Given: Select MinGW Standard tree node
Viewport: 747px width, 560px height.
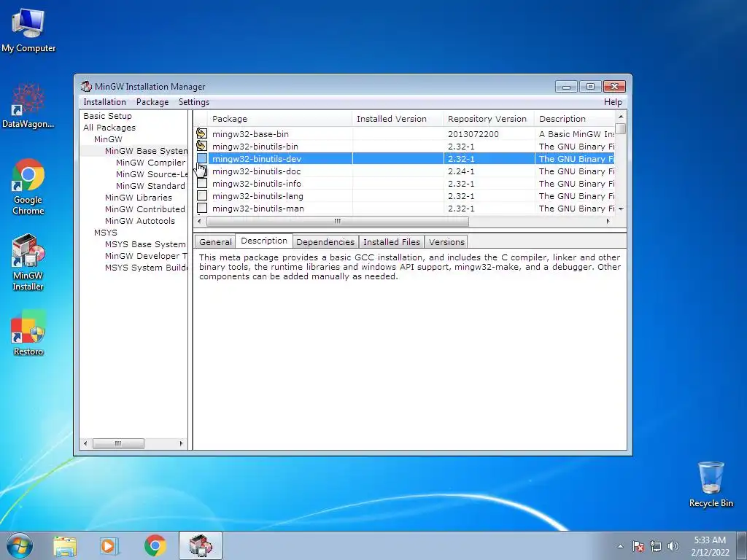Looking at the screenshot, I should click(150, 186).
